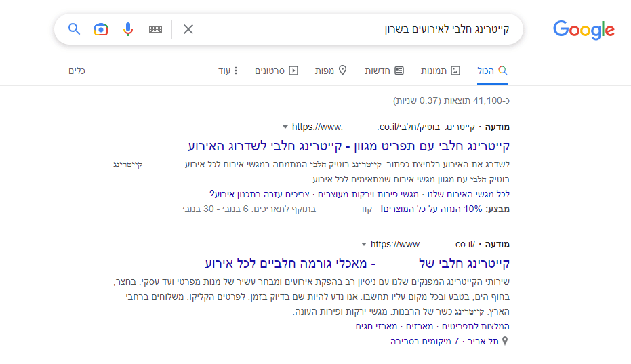This screenshot has width=631, height=364.
Task: Click 7 מיקומים בסביבה link
Action: 424,341
